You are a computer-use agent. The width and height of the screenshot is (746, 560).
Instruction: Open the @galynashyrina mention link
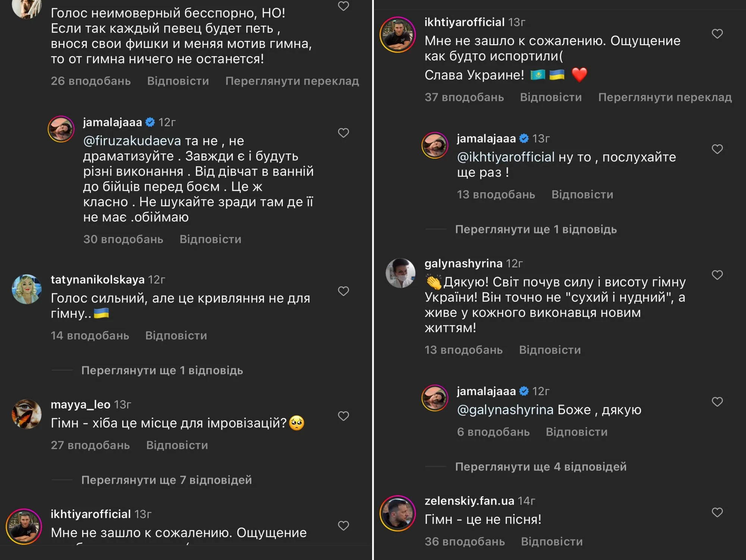coord(505,410)
